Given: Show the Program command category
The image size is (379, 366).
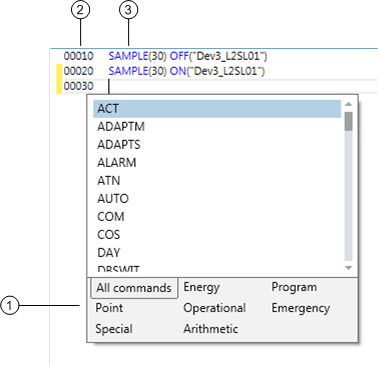Looking at the screenshot, I should tap(294, 287).
